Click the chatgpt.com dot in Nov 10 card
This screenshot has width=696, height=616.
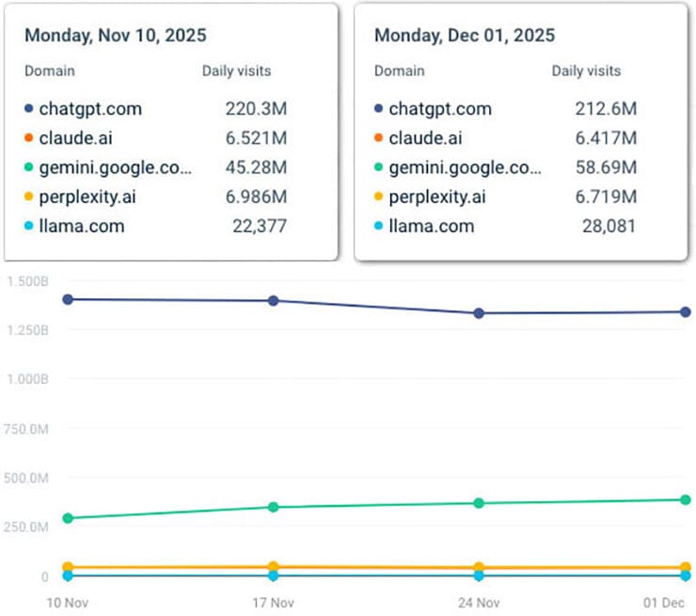tap(29, 109)
